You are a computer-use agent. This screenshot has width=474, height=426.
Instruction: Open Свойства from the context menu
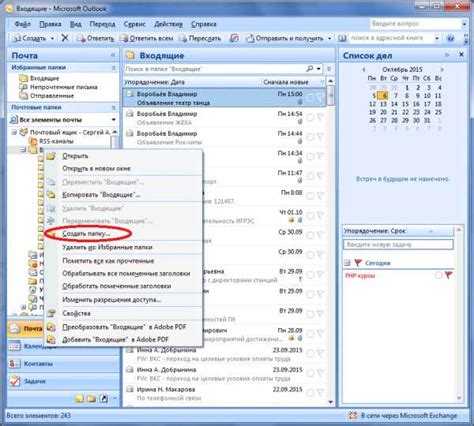click(x=76, y=313)
